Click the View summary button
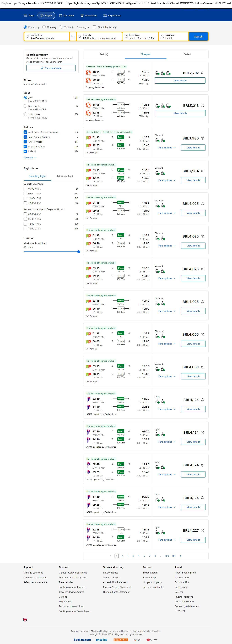This screenshot has height=644, width=232. point(51,68)
